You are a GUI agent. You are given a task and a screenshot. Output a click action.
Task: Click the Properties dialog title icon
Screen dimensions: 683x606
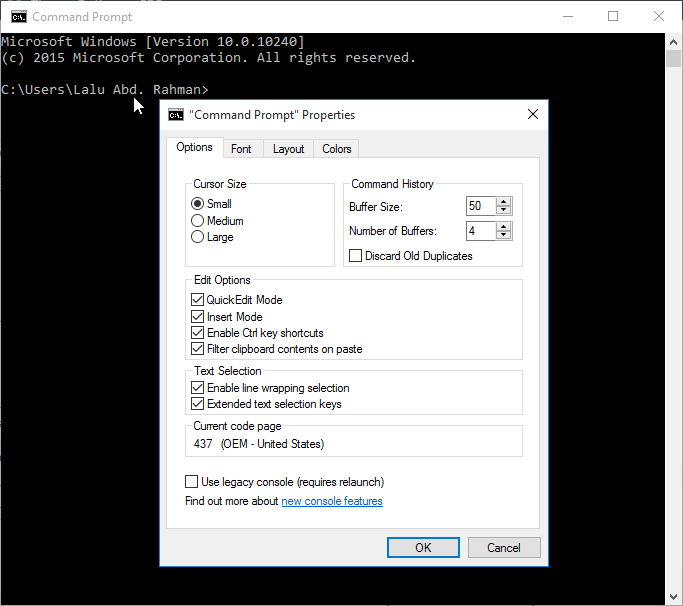tap(176, 115)
